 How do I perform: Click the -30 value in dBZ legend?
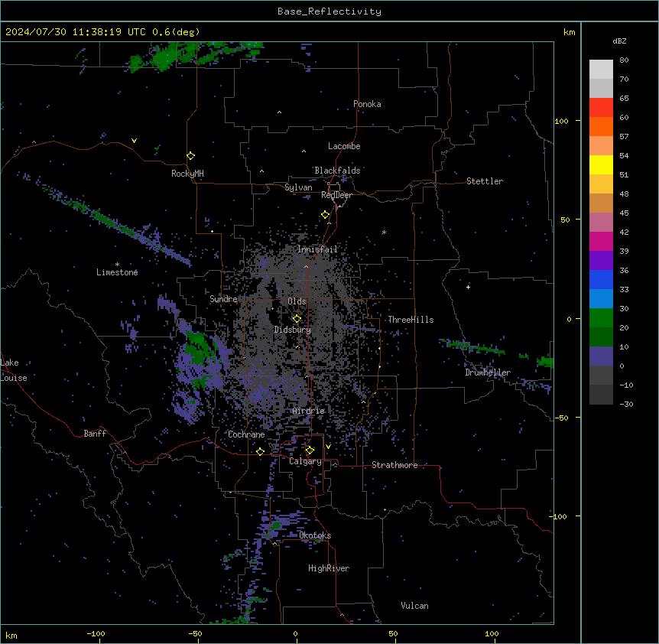coord(626,404)
